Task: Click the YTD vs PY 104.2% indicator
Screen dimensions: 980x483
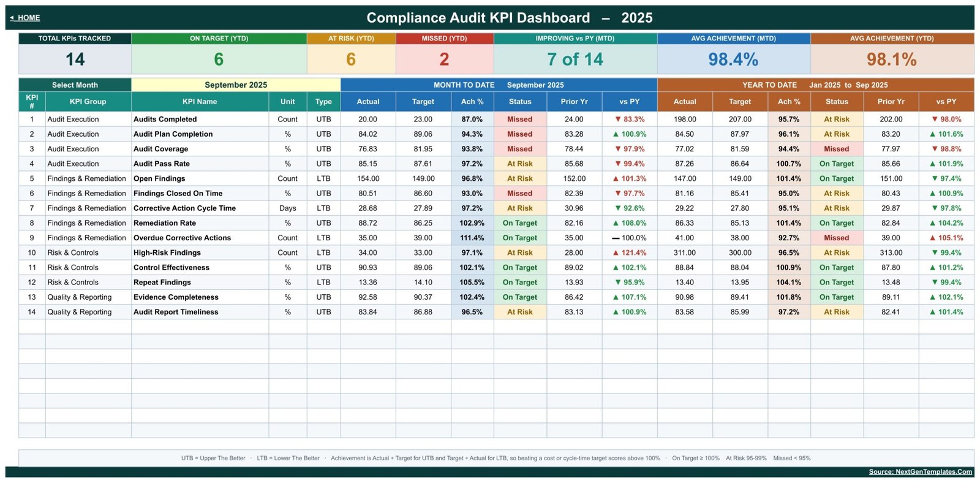Action: [x=946, y=223]
